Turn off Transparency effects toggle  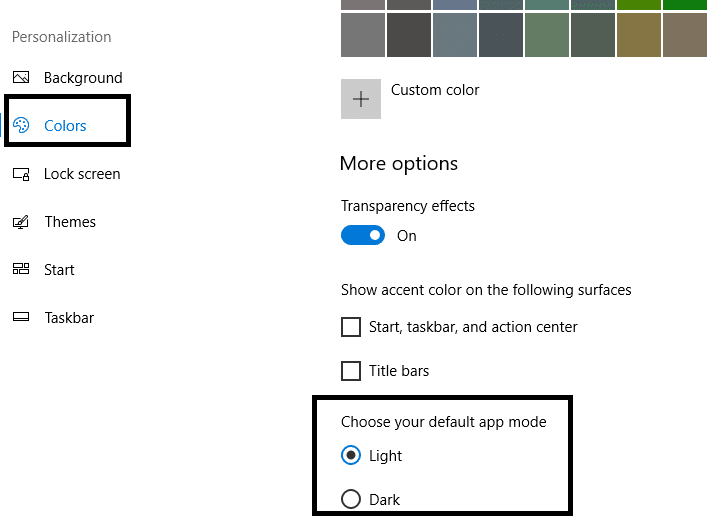(363, 236)
